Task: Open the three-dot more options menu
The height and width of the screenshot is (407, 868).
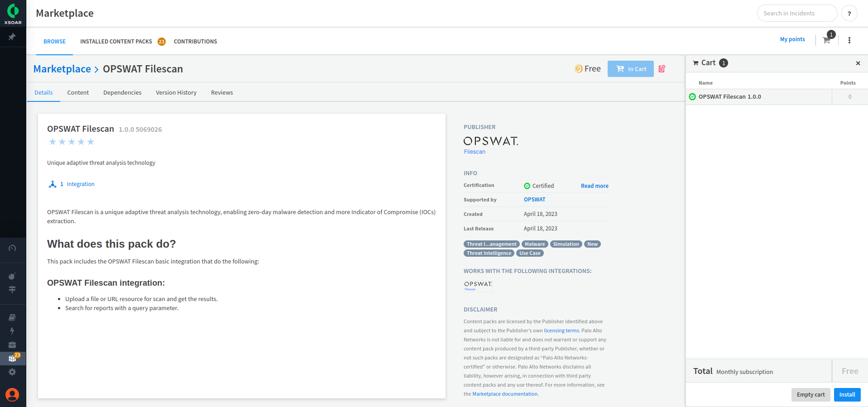Action: [x=849, y=40]
